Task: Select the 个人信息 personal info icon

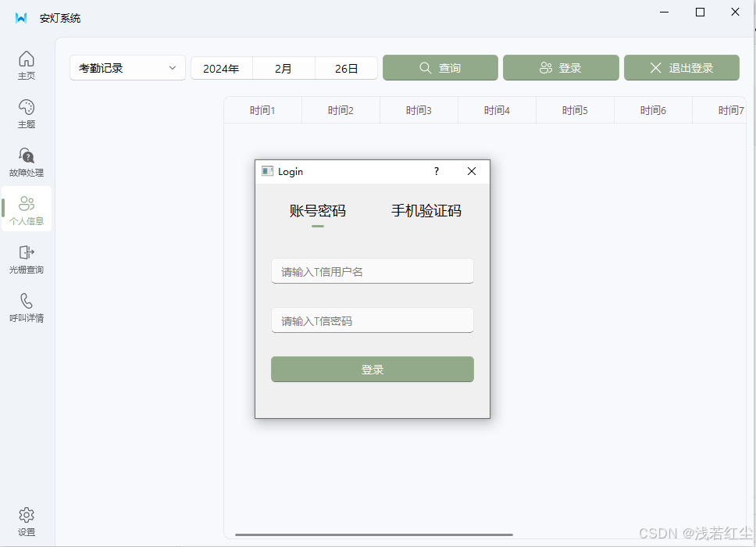Action: [x=26, y=209]
